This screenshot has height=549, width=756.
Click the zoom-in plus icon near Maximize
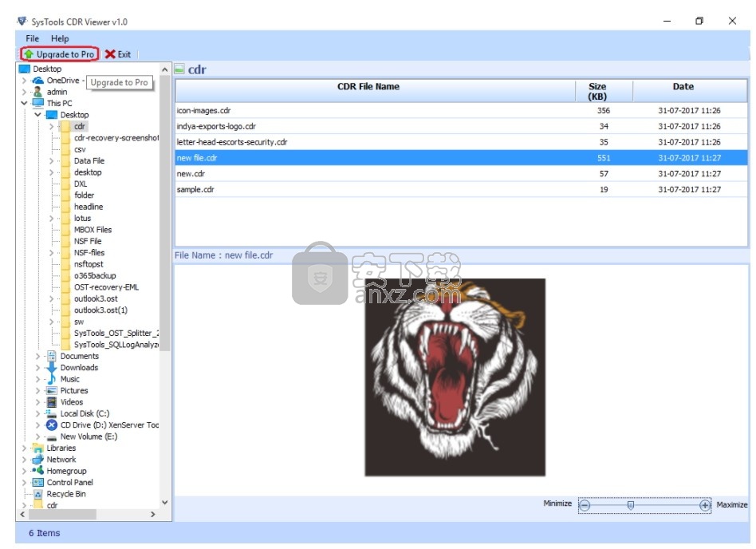(x=705, y=506)
